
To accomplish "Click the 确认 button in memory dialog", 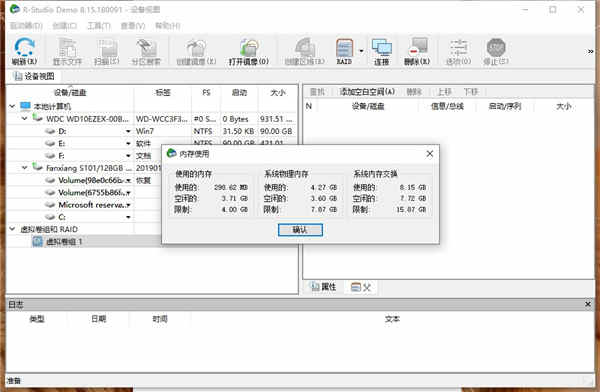I will [300, 230].
